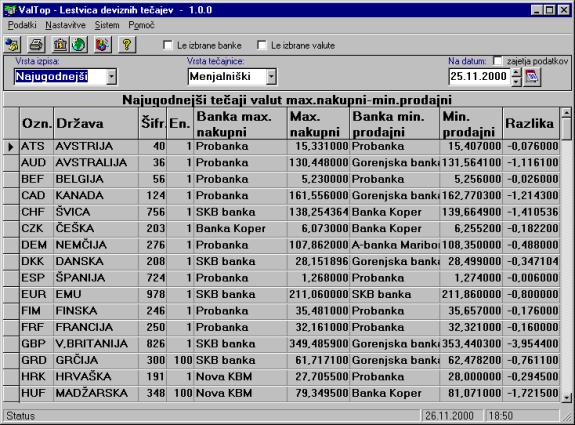
Task: Click the FRANCIJA country cell
Action: pyautogui.click(x=96, y=327)
